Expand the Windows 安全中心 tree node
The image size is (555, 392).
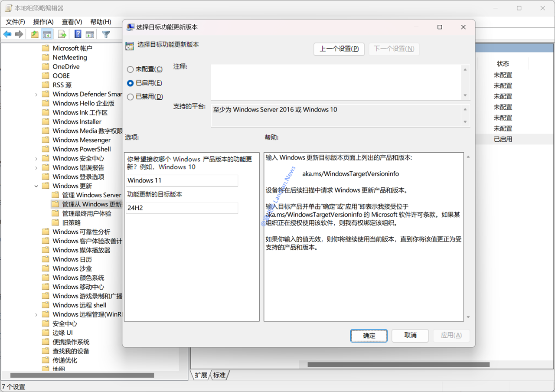(36, 159)
